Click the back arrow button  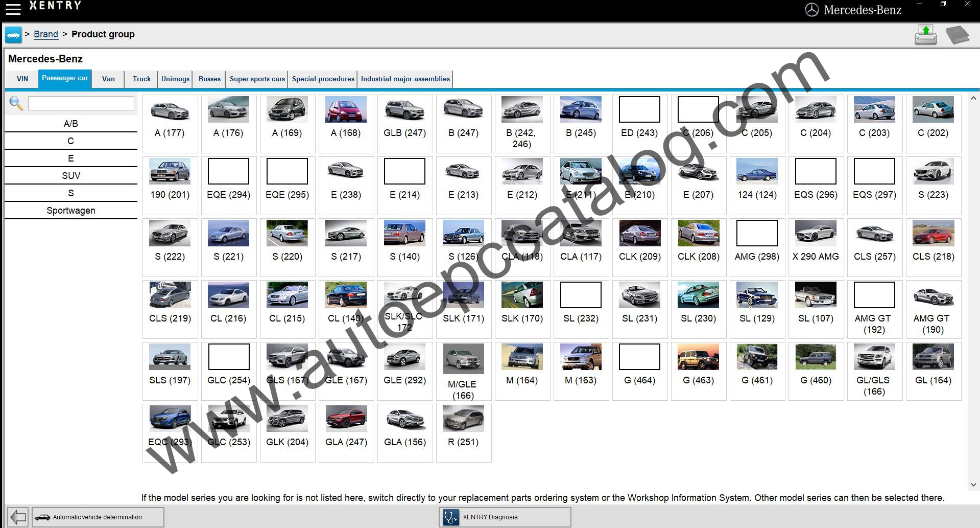[x=18, y=517]
